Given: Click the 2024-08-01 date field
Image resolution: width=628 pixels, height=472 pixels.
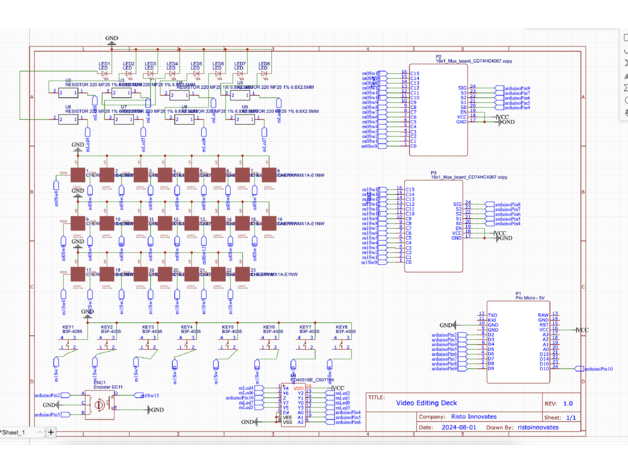Looking at the screenshot, I should (x=462, y=427).
